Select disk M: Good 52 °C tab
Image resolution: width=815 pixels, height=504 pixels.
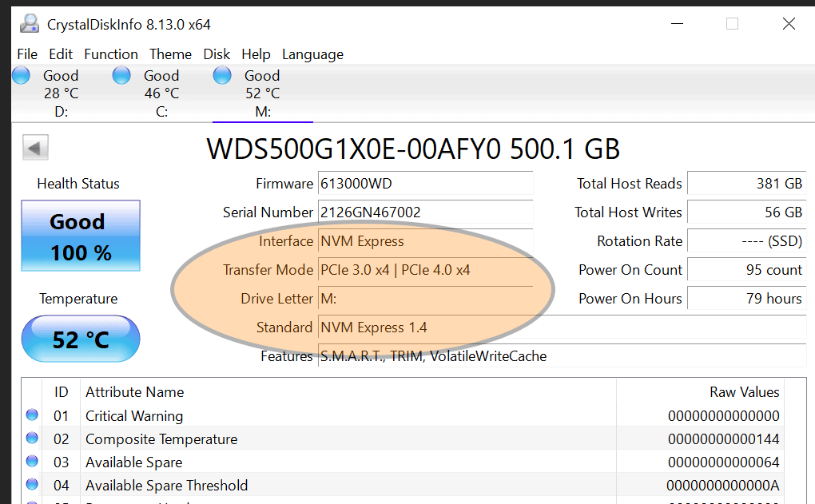coord(263,93)
